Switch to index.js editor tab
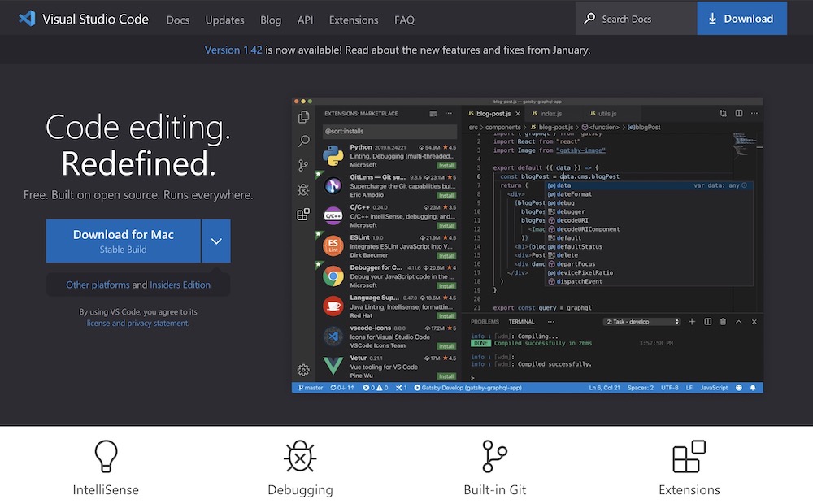 550,114
